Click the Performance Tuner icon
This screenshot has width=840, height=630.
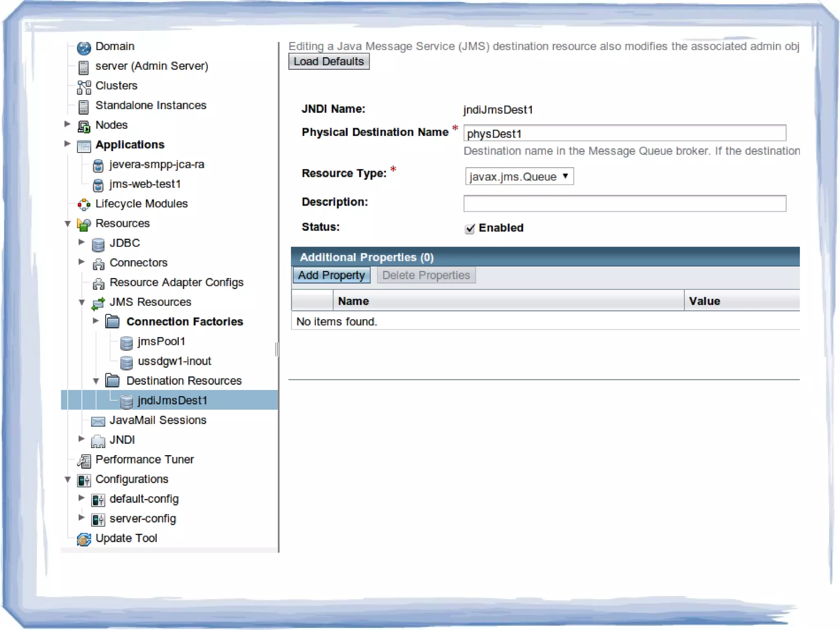(x=84, y=460)
